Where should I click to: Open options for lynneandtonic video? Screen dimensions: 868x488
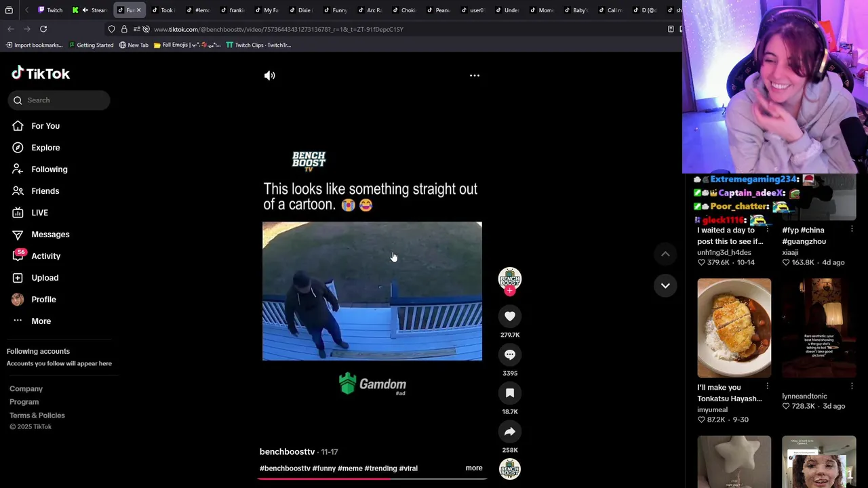(852, 386)
